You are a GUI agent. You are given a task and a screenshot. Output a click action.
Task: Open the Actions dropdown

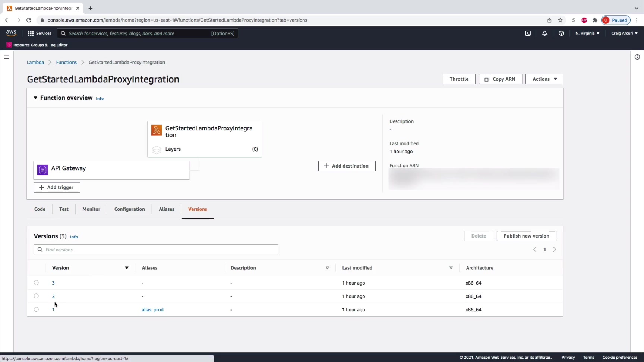click(544, 79)
